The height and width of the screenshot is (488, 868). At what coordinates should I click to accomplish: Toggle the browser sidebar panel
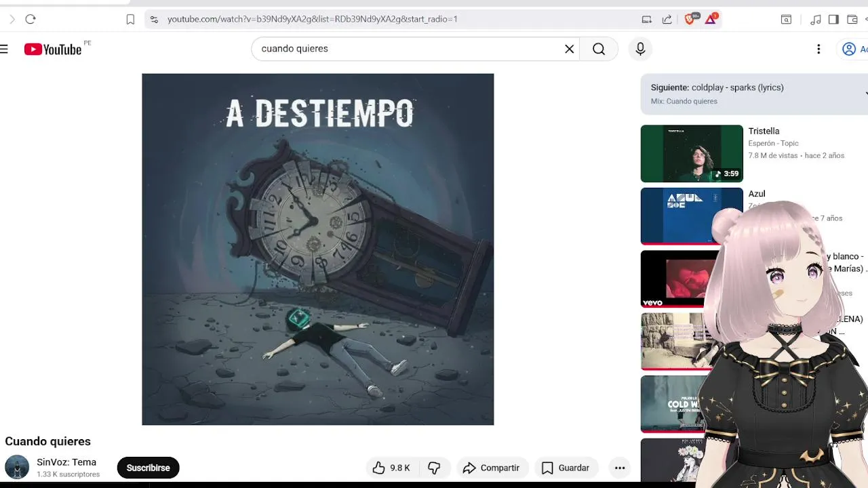tap(833, 20)
